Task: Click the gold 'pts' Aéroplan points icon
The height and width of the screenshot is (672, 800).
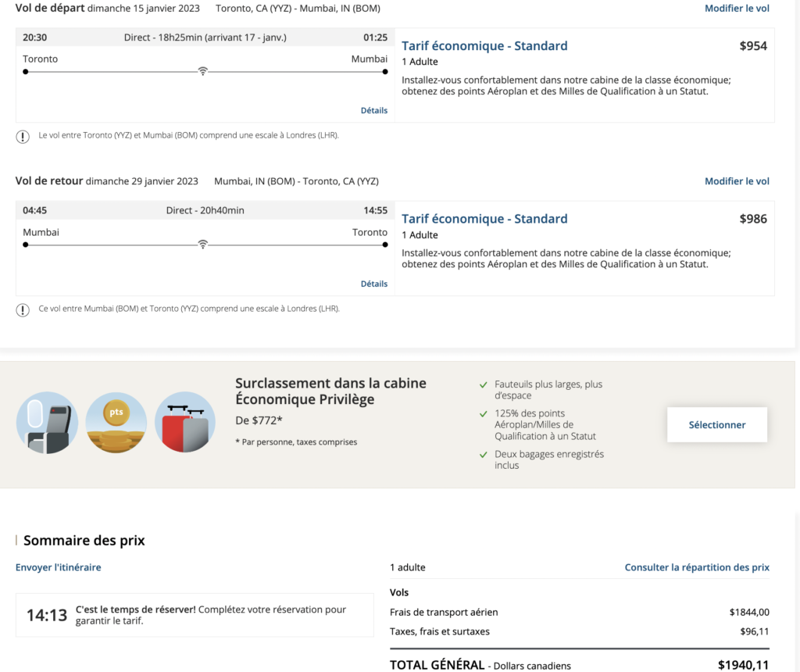Action: 116,423
